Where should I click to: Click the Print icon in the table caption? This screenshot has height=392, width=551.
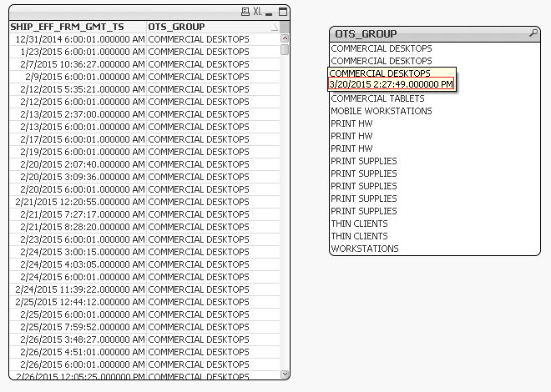245,12
